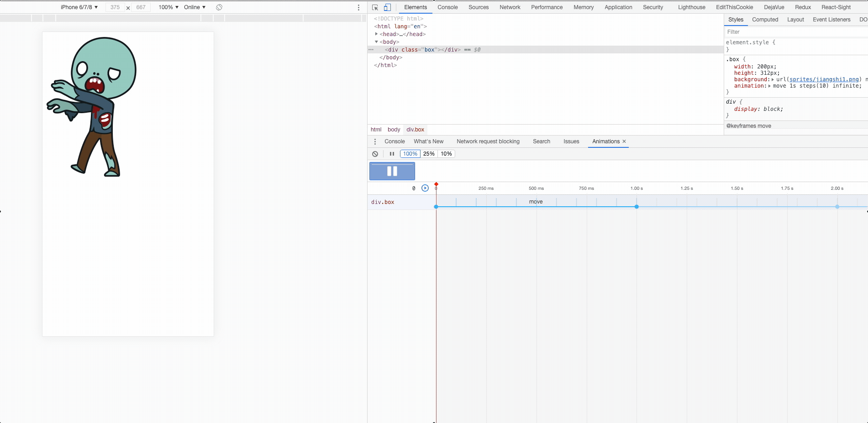The height and width of the screenshot is (423, 868).
Task: Click the red timeline scrubber marker
Action: point(436,184)
